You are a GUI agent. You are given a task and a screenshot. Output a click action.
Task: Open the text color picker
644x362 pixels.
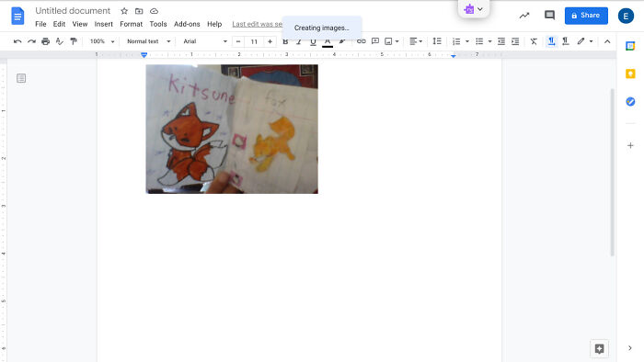coord(328,42)
